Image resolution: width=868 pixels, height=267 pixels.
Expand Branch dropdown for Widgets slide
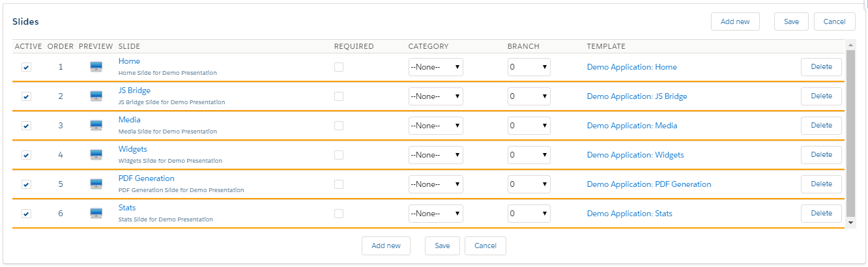coord(528,155)
